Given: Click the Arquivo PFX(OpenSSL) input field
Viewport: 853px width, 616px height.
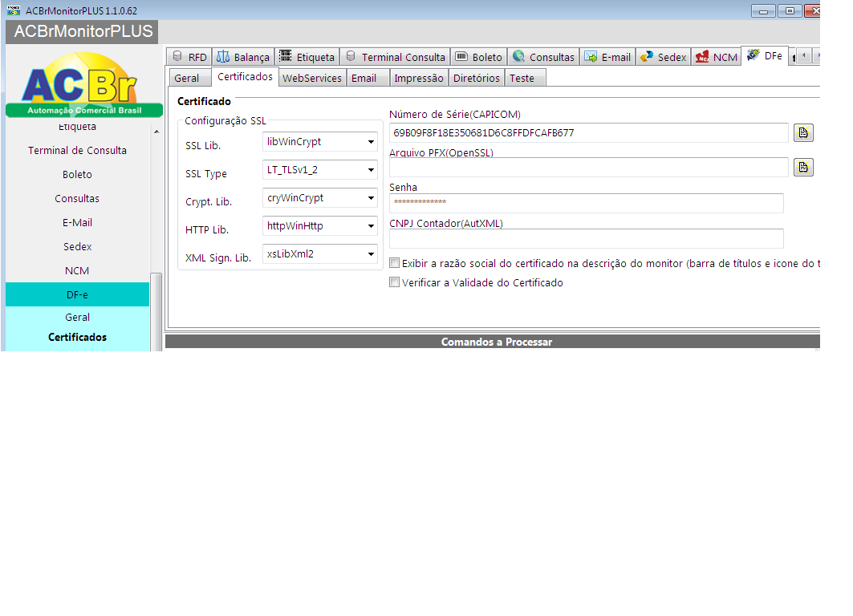Looking at the screenshot, I should point(589,168).
